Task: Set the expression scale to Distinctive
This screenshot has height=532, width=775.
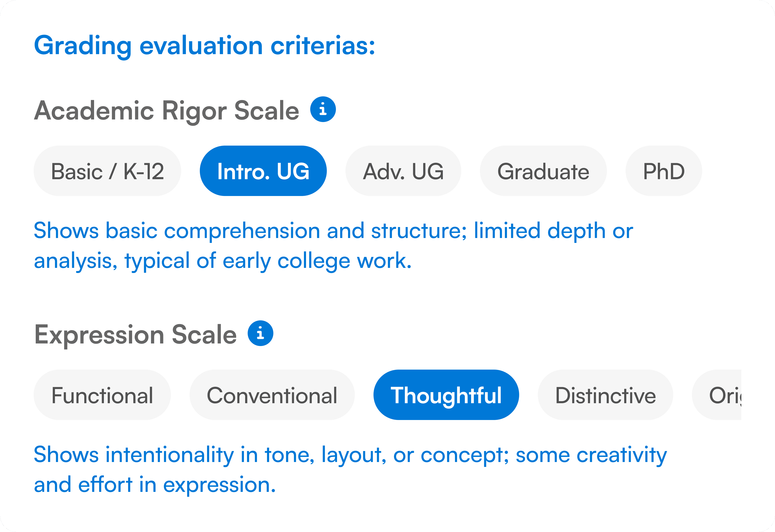Action: (x=605, y=395)
